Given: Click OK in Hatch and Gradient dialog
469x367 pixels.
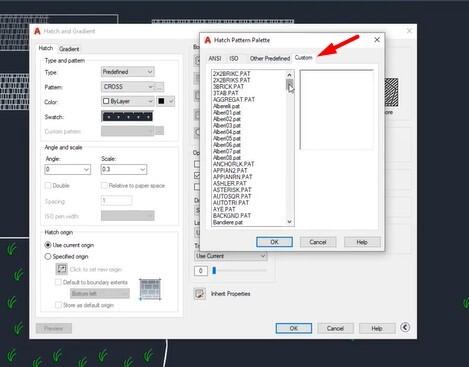Looking at the screenshot, I should 294,328.
